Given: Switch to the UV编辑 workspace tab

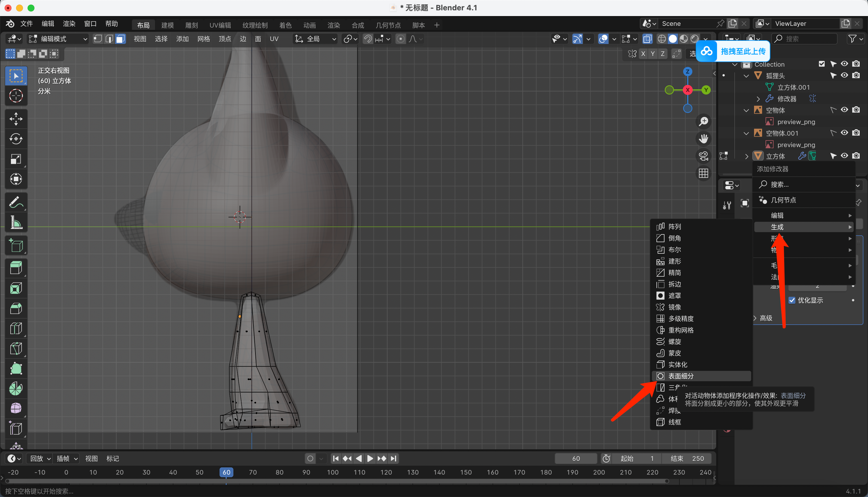Looking at the screenshot, I should [220, 25].
